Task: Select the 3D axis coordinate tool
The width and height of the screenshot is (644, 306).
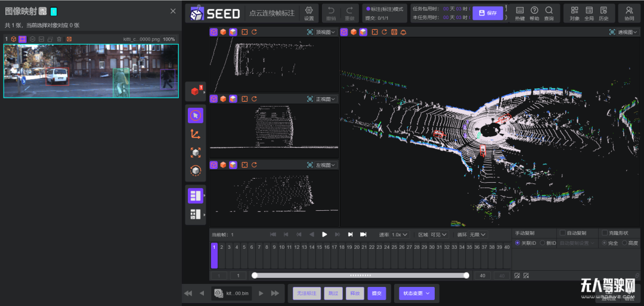Action: point(196,134)
